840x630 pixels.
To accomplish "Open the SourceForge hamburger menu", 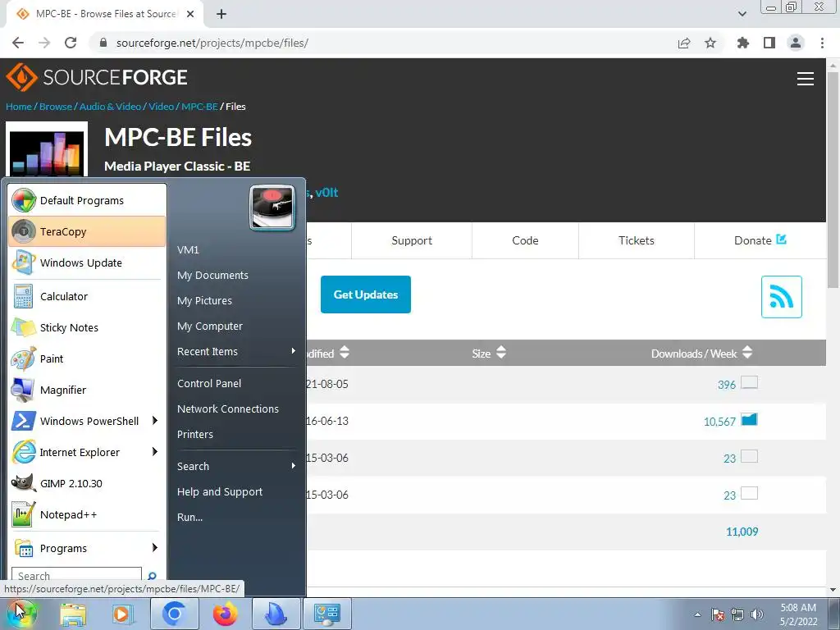I will pos(806,79).
